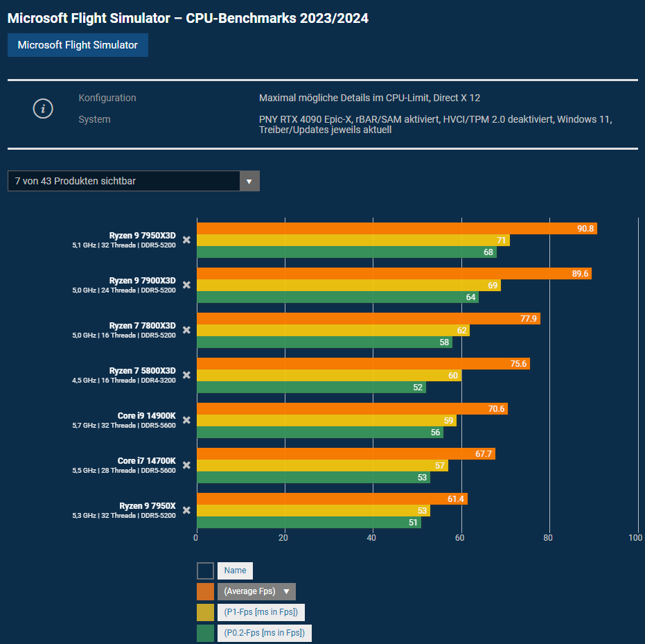Click the Core i9 14900K label
Image resolution: width=645 pixels, height=644 pixels.
[146, 416]
